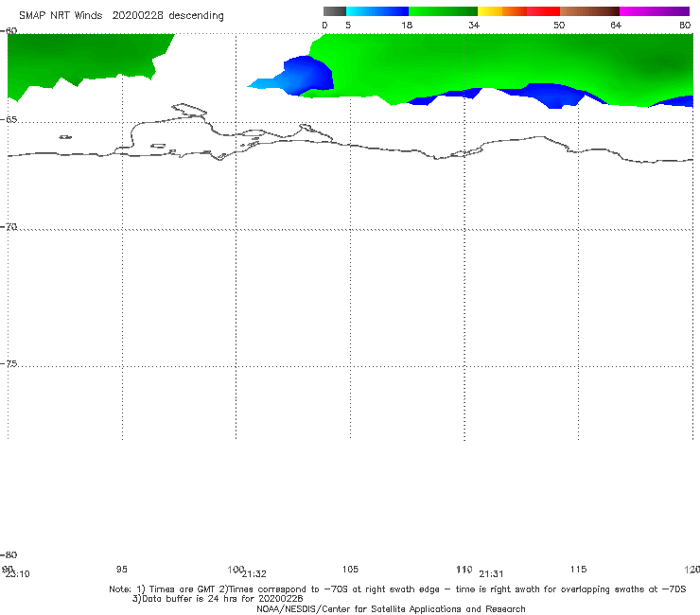700x615 pixels.
Task: Click the gray segment of the color bar
Action: [335, 11]
